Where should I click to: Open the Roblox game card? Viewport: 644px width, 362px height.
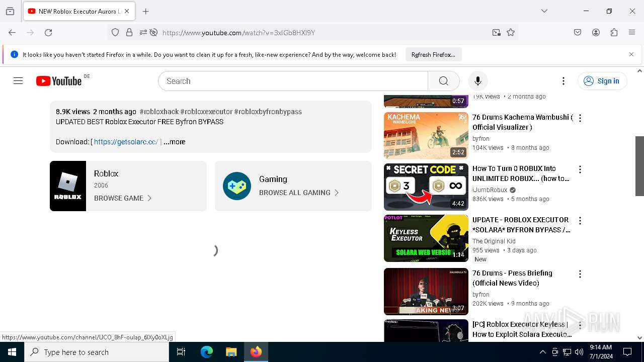128,186
